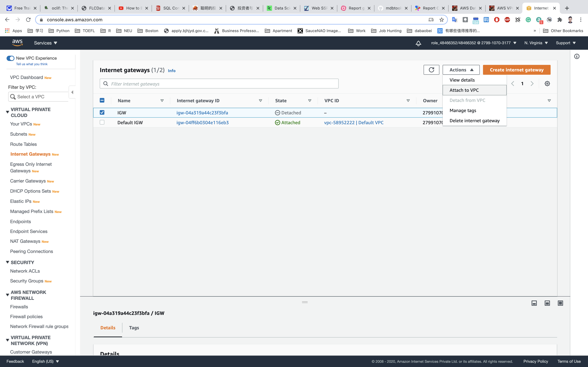Click Create internet gateway button
Image resolution: width=588 pixels, height=367 pixels.
(516, 70)
